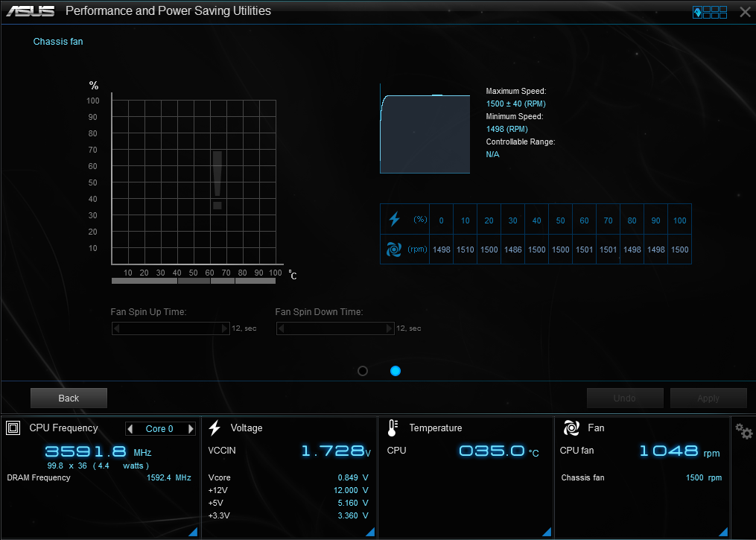Click the Fan Spin Up Time slider track
756x540 pixels.
click(171, 328)
